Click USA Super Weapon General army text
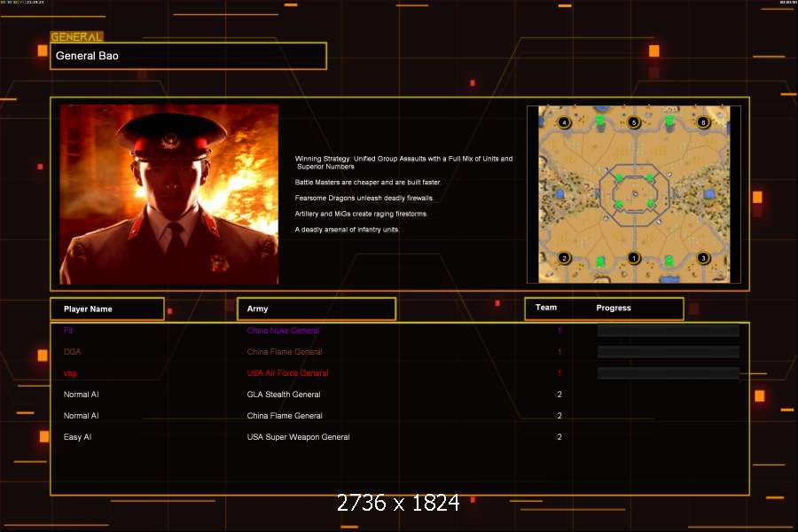This screenshot has height=532, width=798. 298,437
